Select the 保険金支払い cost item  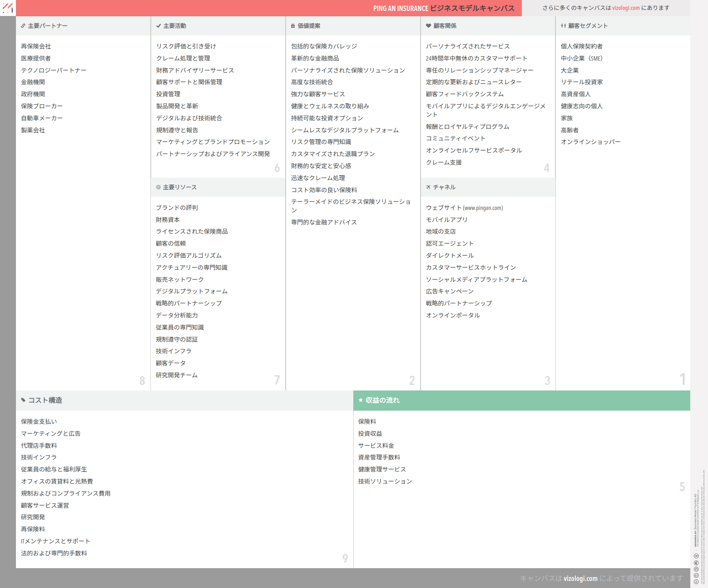click(39, 422)
